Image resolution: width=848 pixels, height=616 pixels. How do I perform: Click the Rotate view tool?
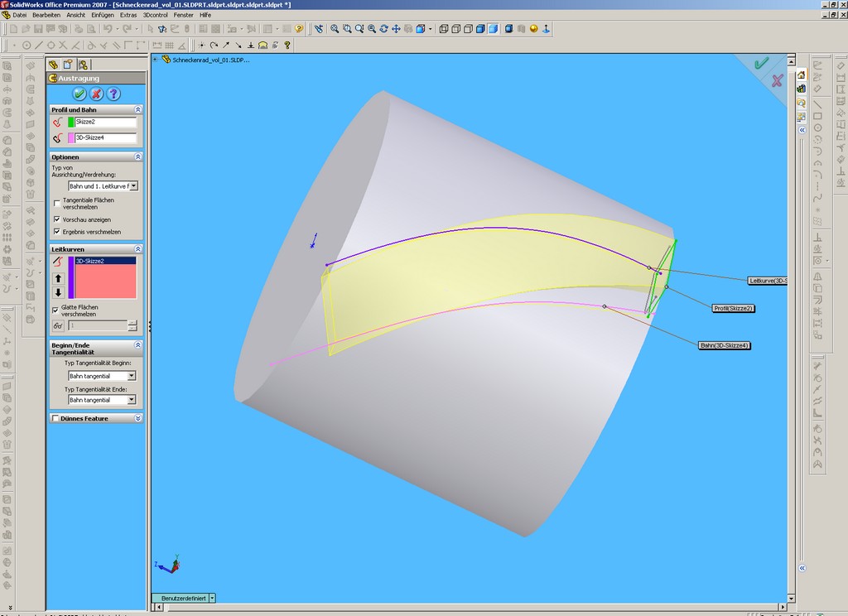(x=383, y=29)
